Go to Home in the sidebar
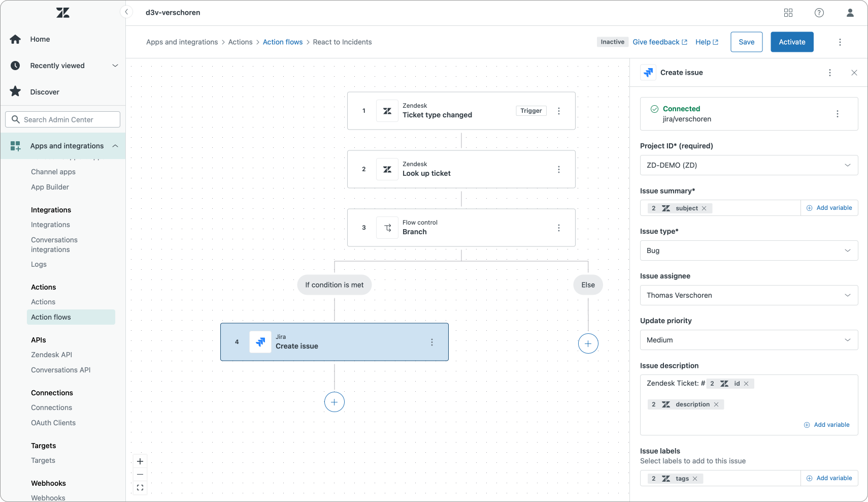This screenshot has height=502, width=868. coord(40,39)
